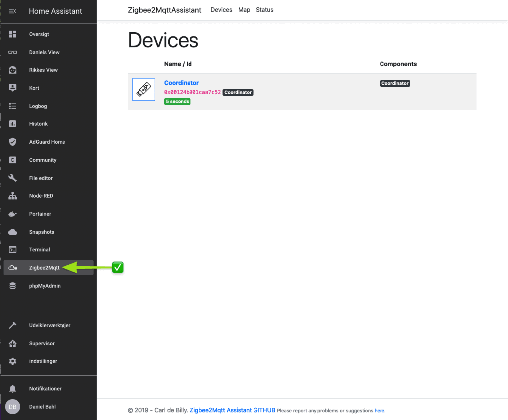508x420 pixels.
Task: Click the File editor wrench icon
Action: (x=12, y=178)
